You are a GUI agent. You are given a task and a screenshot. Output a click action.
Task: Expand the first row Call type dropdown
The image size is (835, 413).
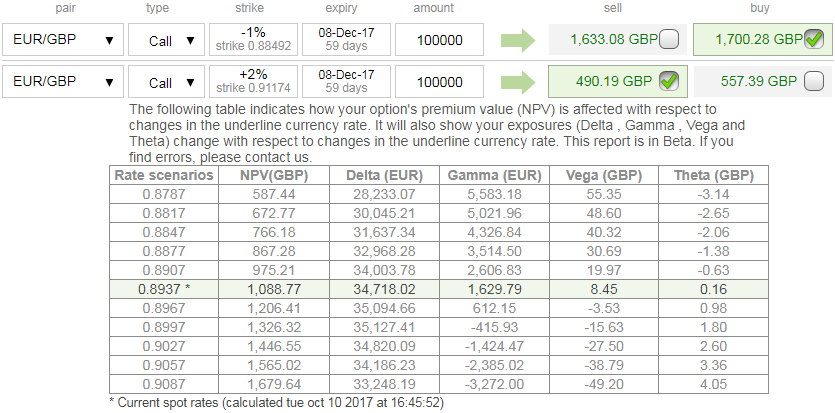click(166, 40)
